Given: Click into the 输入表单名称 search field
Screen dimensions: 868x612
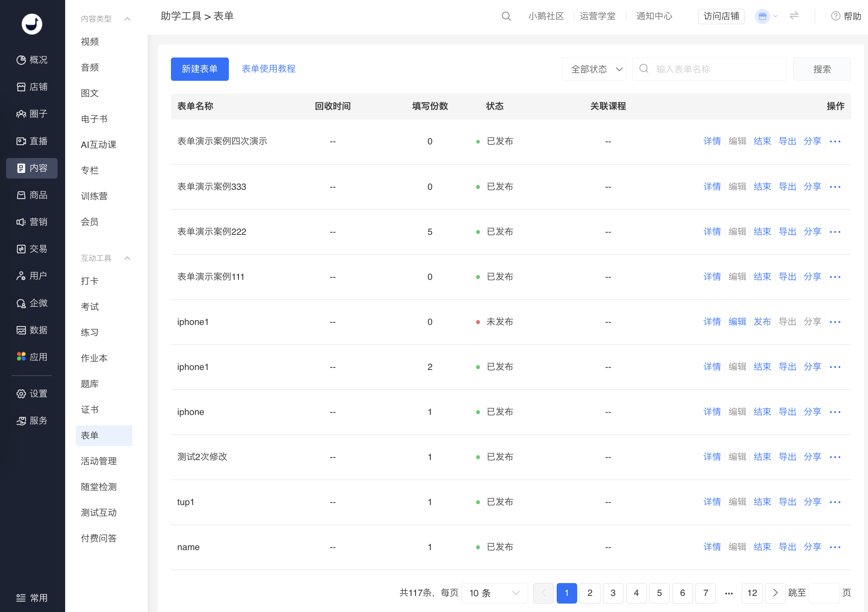Looking at the screenshot, I should click(x=710, y=69).
